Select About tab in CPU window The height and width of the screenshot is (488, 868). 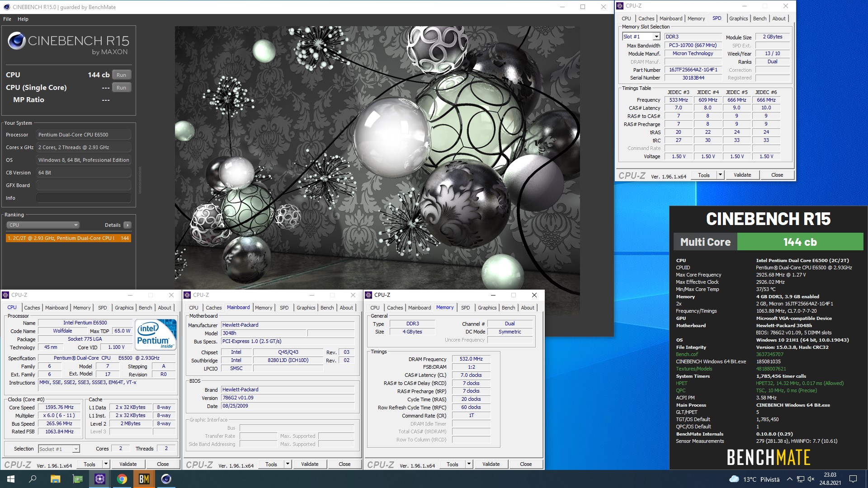(165, 308)
